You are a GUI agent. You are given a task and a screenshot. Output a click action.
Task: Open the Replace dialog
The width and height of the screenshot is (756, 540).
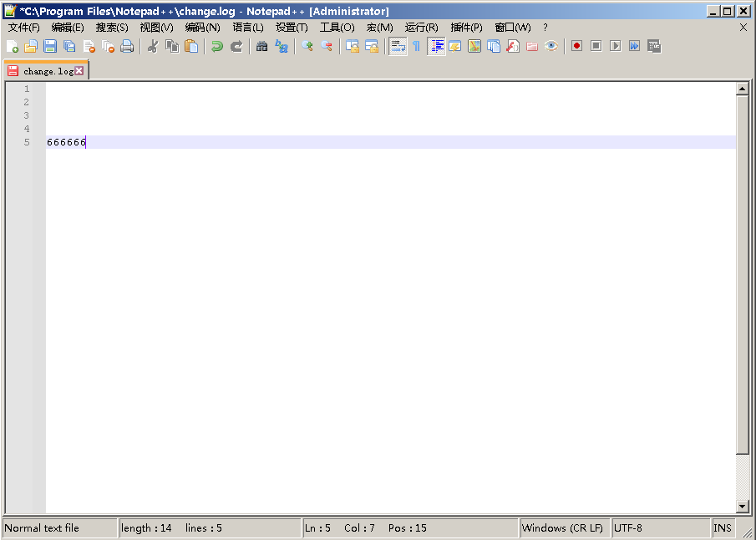282,46
